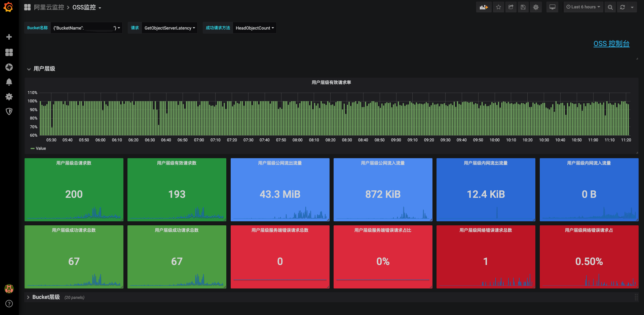Click the 用户层级总请求数 panel title

click(x=74, y=163)
